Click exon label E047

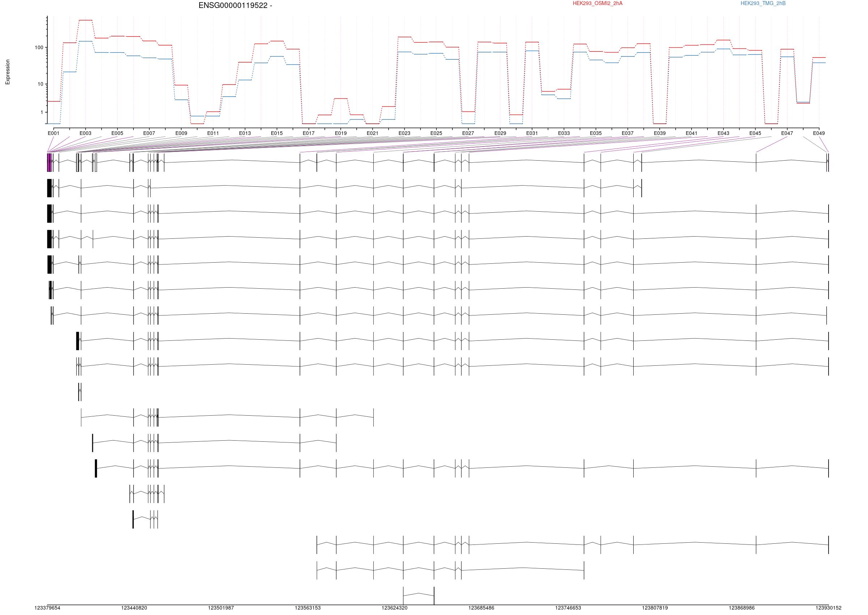coord(787,133)
